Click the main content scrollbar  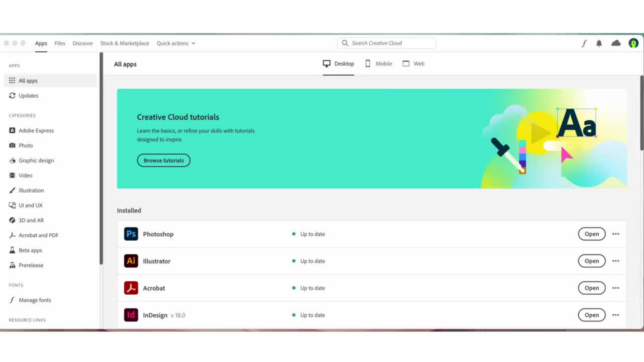[642, 113]
